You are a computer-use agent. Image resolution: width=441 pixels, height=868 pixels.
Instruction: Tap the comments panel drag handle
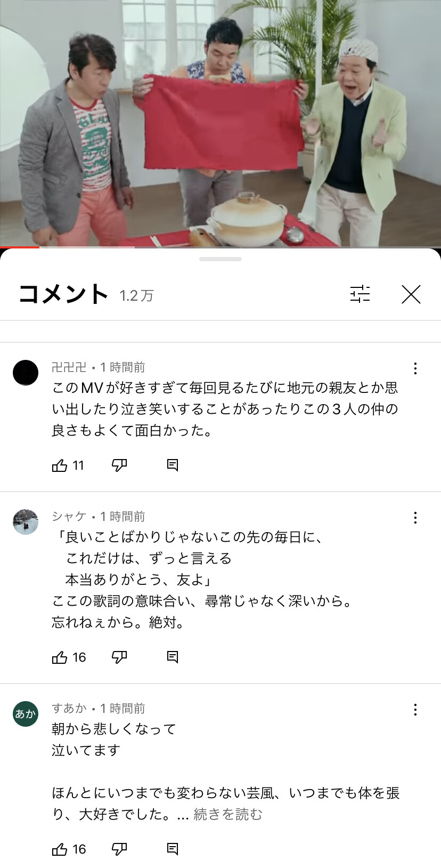click(220, 259)
